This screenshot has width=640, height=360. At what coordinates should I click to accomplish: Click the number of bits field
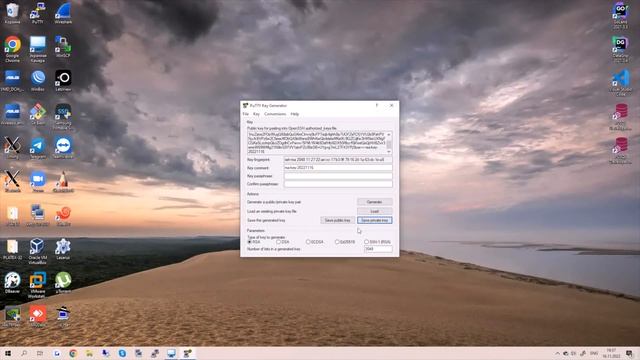(378, 249)
